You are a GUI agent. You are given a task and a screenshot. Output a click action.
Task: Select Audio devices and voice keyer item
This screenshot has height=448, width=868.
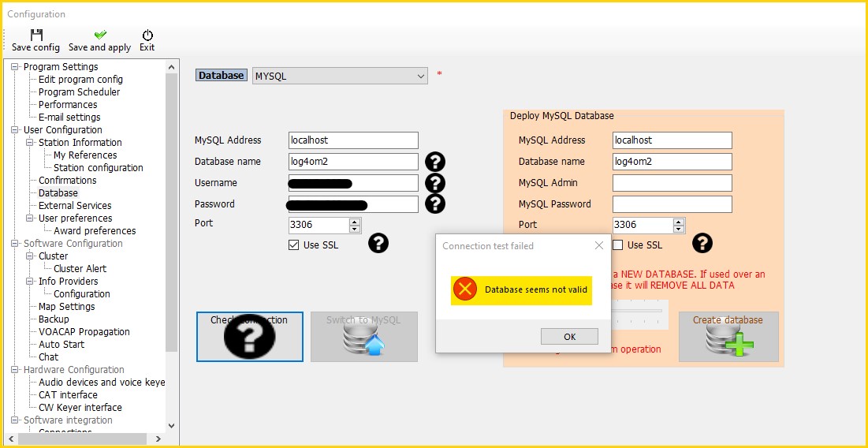101,383
